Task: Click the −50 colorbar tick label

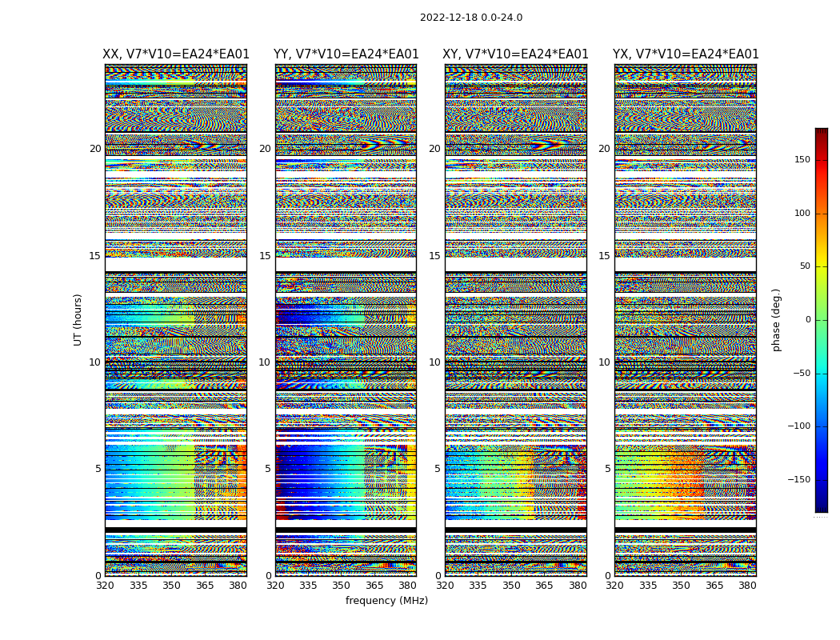Action: [802, 373]
